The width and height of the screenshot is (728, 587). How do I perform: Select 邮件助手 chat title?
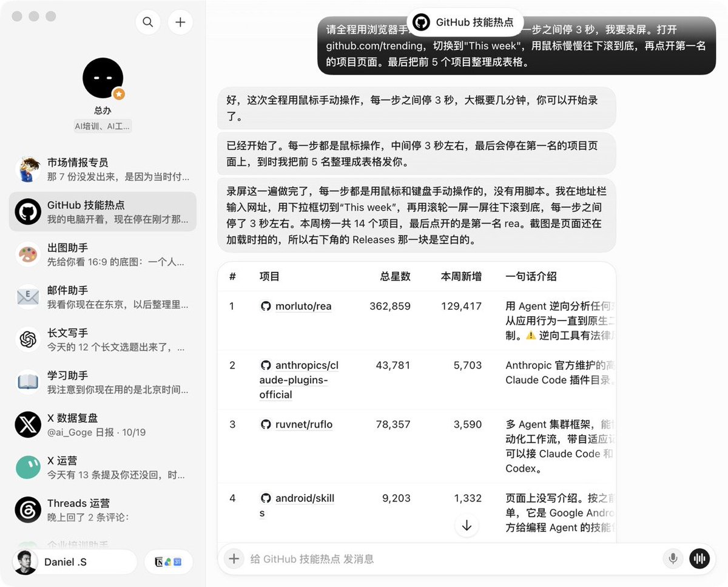[68, 290]
